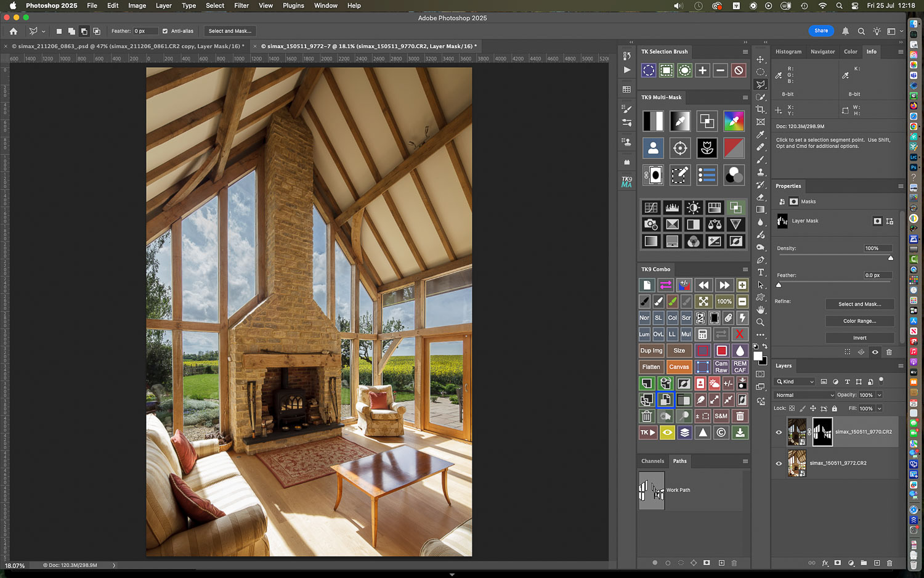The width and height of the screenshot is (924, 578).
Task: Add a layer style via fx icon
Action: pyautogui.click(x=825, y=563)
